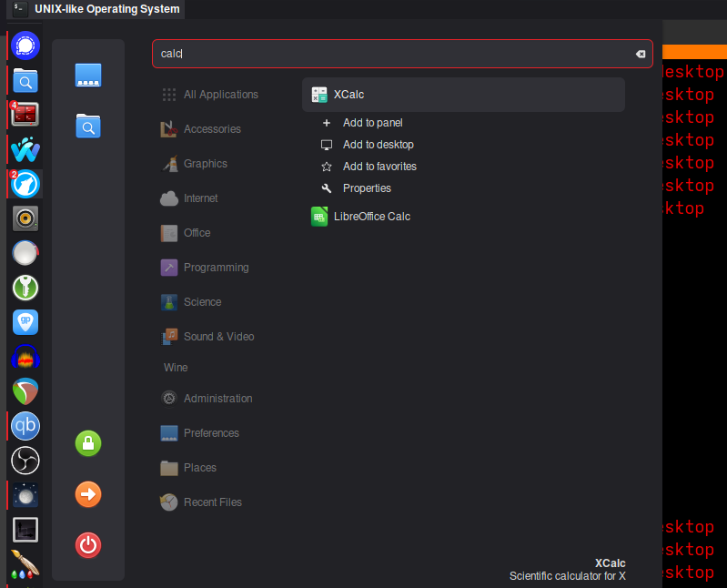Launch the KeePassXC key icon
The image size is (727, 588).
25,288
